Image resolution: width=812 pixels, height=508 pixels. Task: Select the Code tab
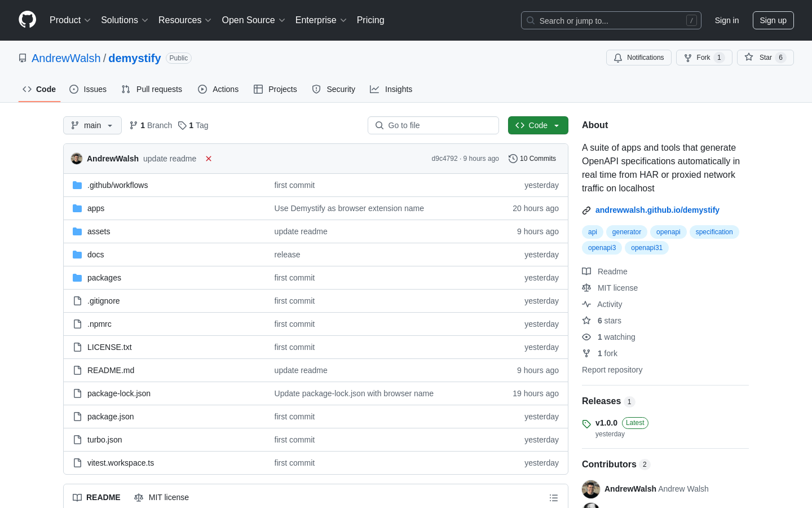point(39,89)
